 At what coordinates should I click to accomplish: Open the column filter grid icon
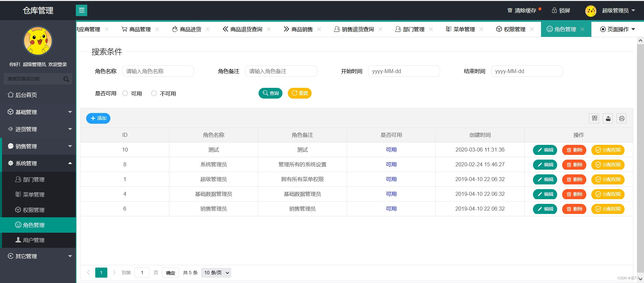click(x=594, y=118)
